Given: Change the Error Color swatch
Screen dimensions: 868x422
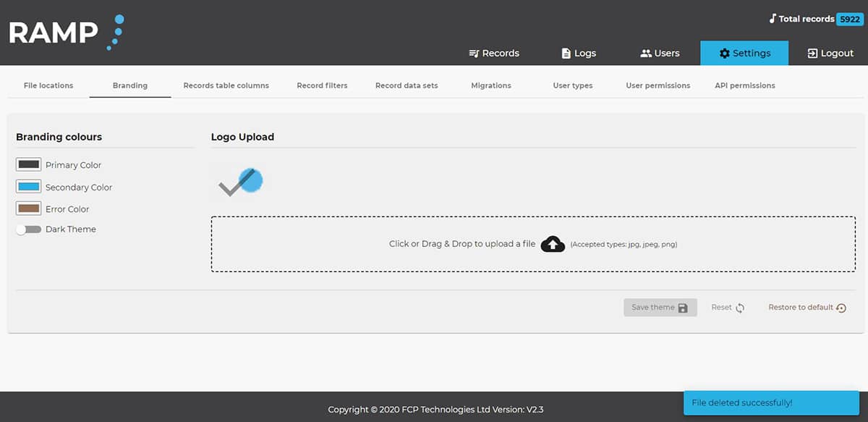Looking at the screenshot, I should [x=29, y=208].
